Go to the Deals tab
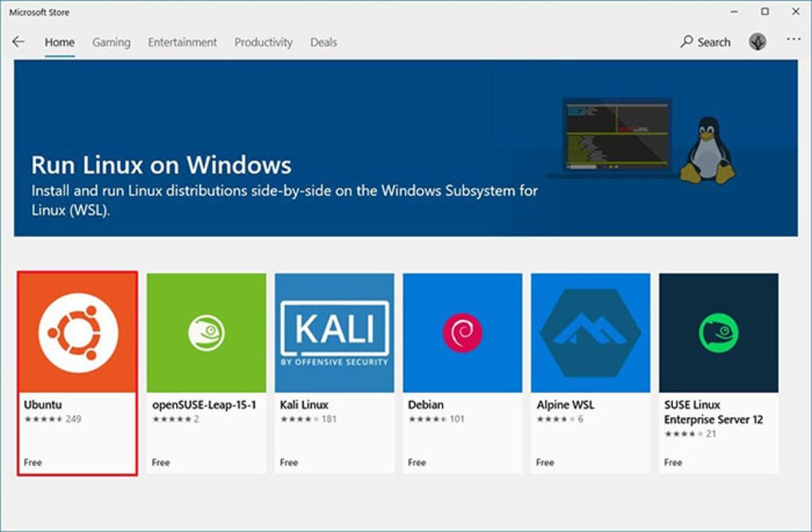This screenshot has width=812, height=532. 323,42
